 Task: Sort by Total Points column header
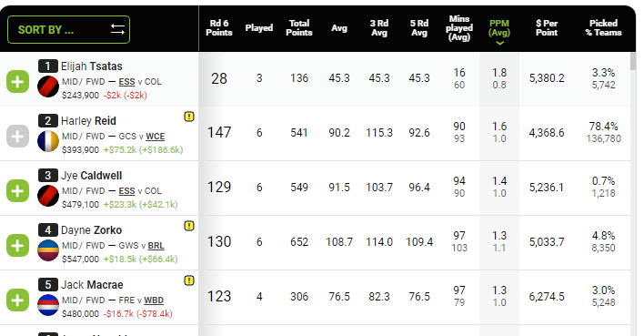pyautogui.click(x=299, y=28)
